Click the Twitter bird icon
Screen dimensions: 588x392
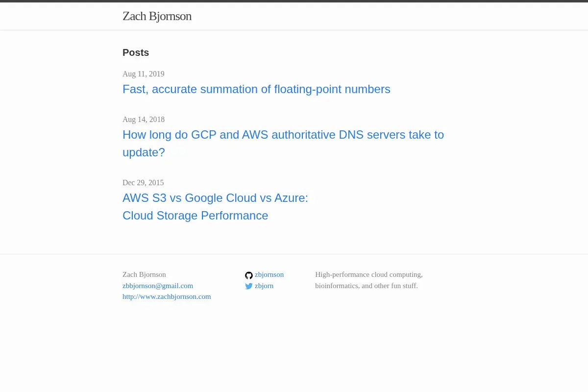click(x=249, y=286)
